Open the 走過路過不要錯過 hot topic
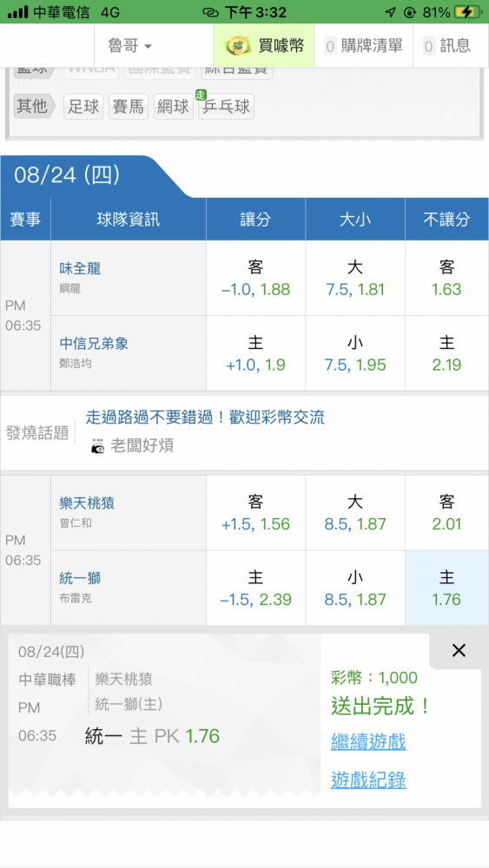Image resolution: width=489 pixels, height=868 pixels. [x=206, y=418]
